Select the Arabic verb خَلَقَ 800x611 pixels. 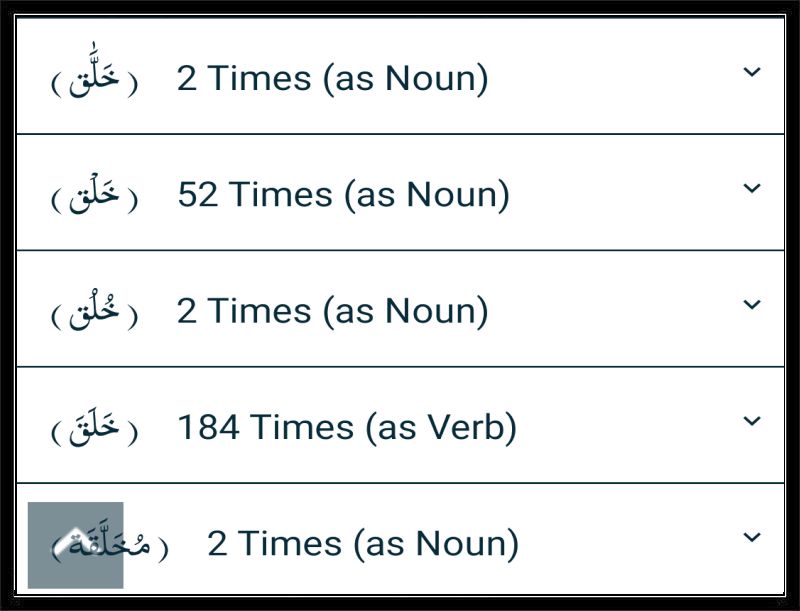pyautogui.click(x=94, y=425)
